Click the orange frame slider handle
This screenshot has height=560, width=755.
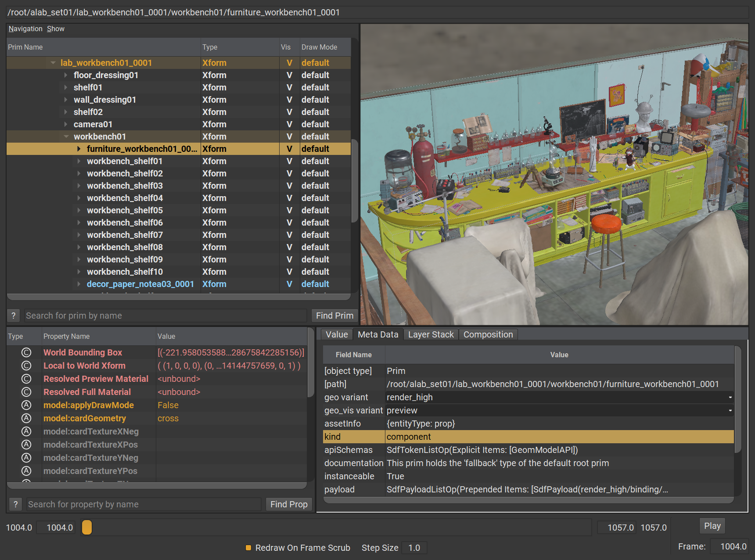(87, 527)
